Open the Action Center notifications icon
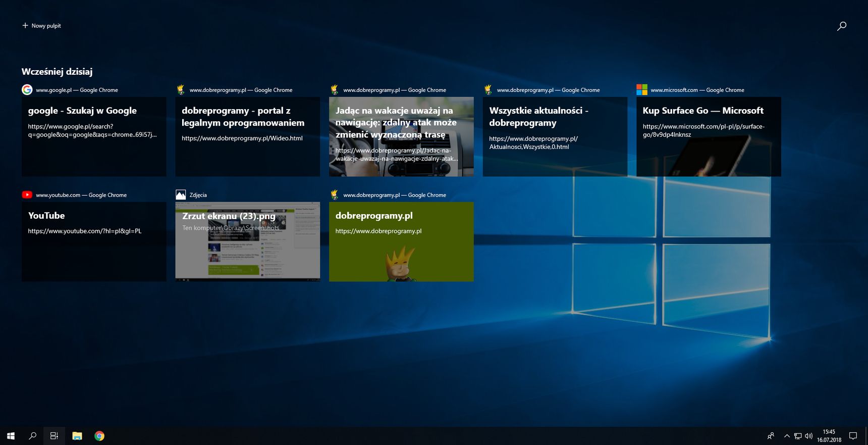The image size is (868, 445). (853, 436)
